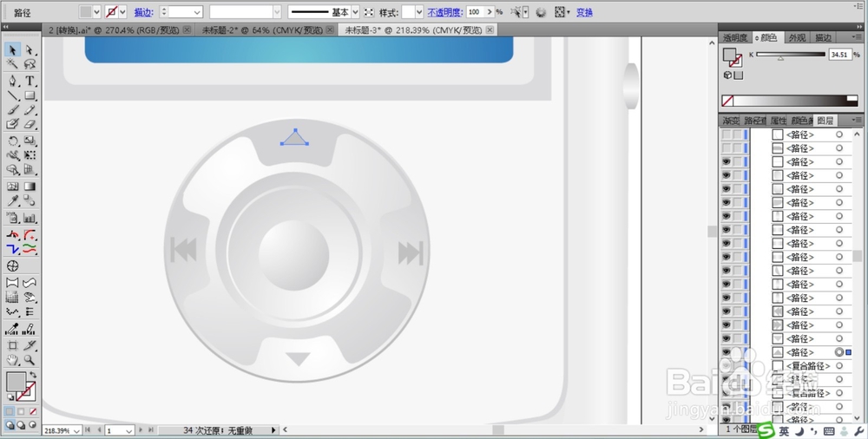Select the Rectangle tool
The image size is (868, 439).
30,95
